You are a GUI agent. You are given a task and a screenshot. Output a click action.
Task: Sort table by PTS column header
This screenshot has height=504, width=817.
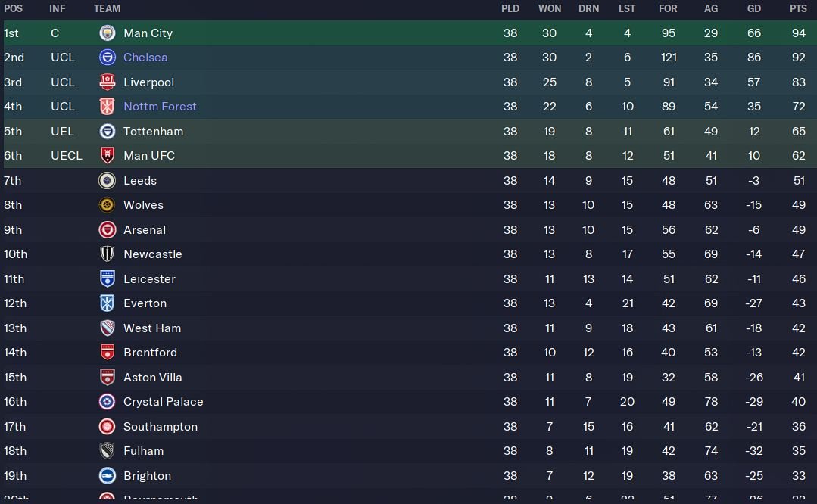tap(798, 8)
